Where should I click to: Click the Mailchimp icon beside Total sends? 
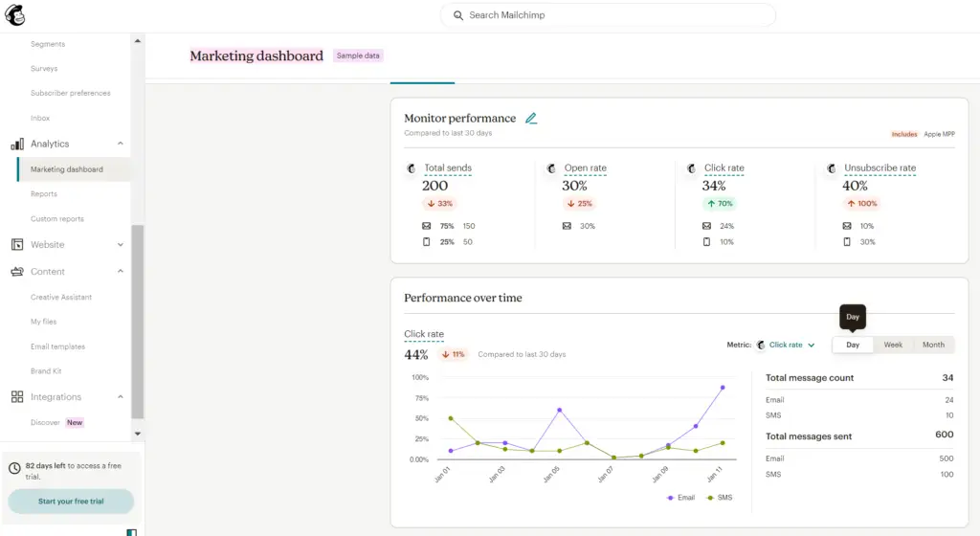pos(412,168)
